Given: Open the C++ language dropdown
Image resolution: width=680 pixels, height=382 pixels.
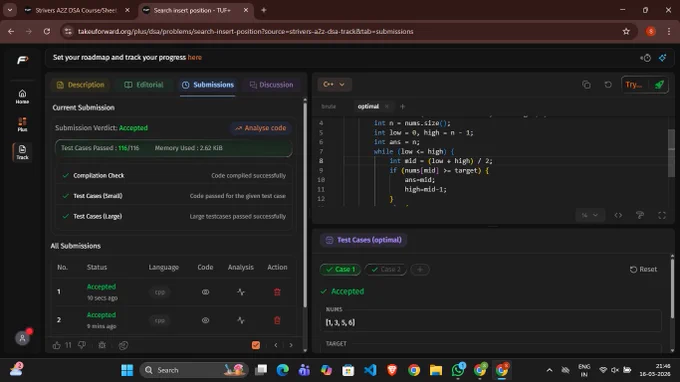Looking at the screenshot, I should pyautogui.click(x=334, y=85).
